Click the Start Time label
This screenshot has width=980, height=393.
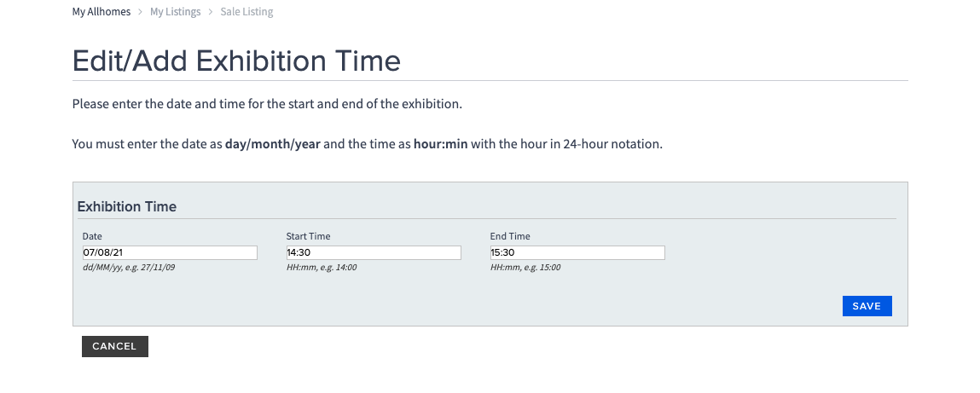pos(308,236)
